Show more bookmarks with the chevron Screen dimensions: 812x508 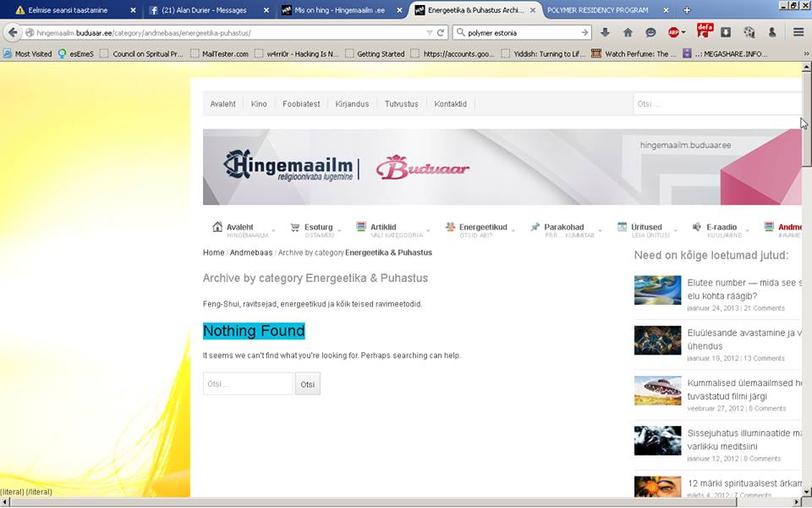pos(806,53)
